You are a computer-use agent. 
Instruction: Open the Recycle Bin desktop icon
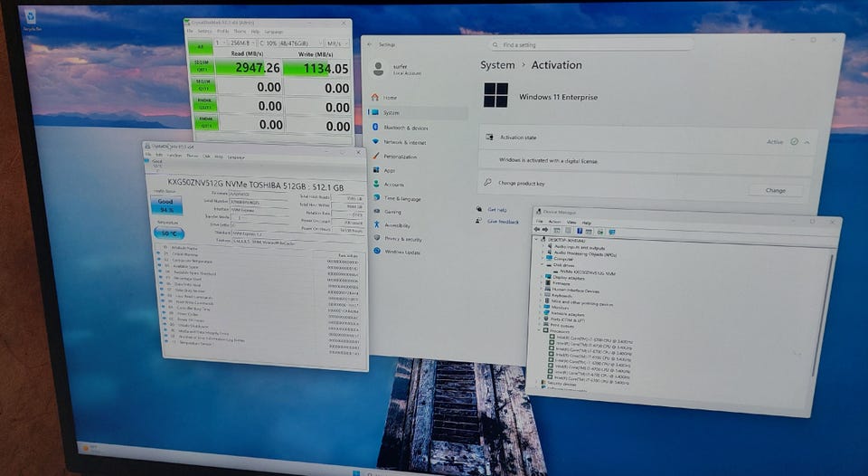(30, 20)
